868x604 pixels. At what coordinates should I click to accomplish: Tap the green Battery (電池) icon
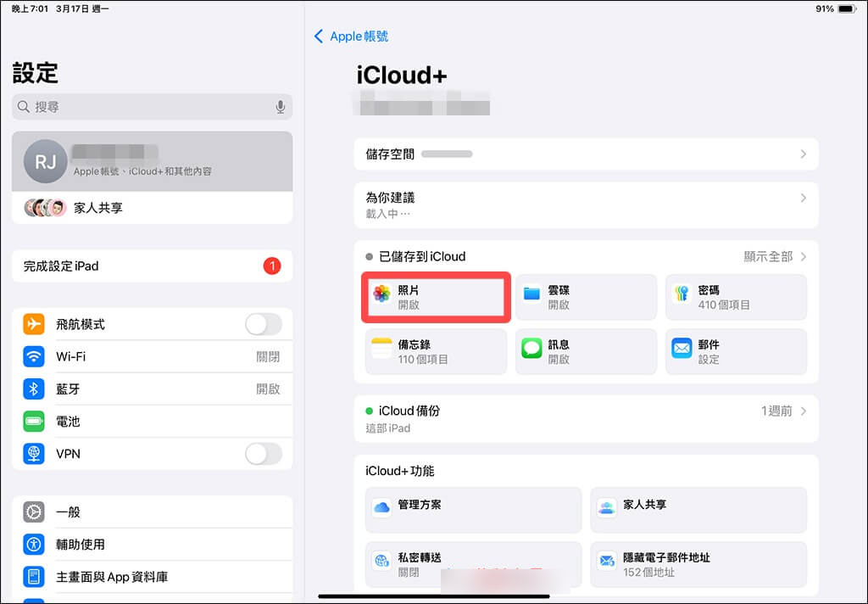coord(34,421)
